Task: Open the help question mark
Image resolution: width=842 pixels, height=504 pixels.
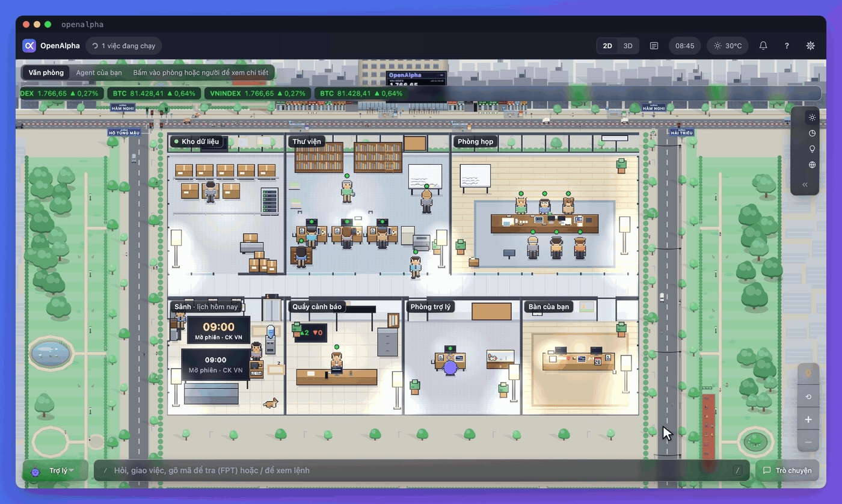Action: tap(787, 46)
